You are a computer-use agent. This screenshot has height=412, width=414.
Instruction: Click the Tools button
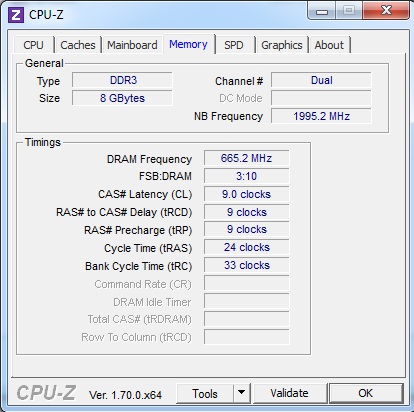point(205,394)
